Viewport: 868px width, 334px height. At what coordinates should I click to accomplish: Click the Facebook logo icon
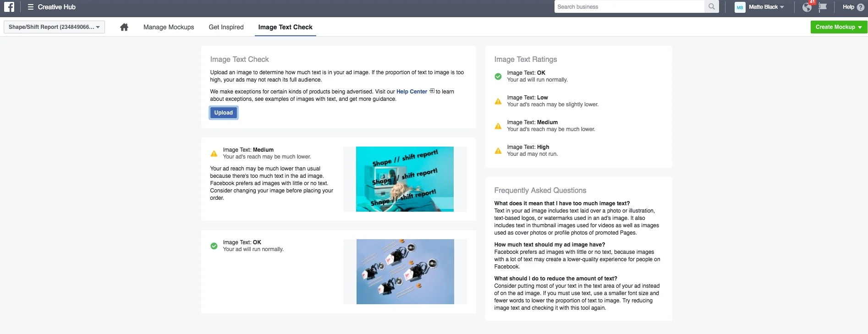[x=9, y=7]
